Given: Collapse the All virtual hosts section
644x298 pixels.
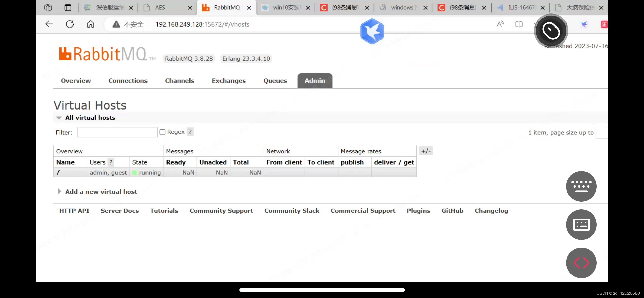Looking at the screenshot, I should (x=59, y=117).
